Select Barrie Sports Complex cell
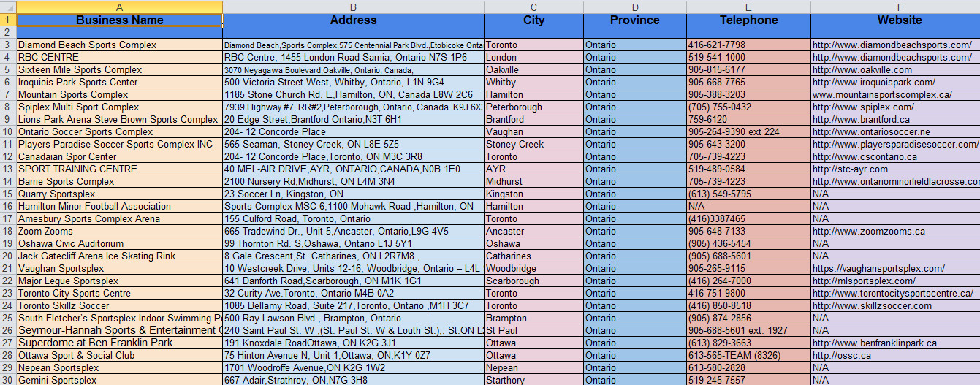This screenshot has width=980, height=385. 120,182
